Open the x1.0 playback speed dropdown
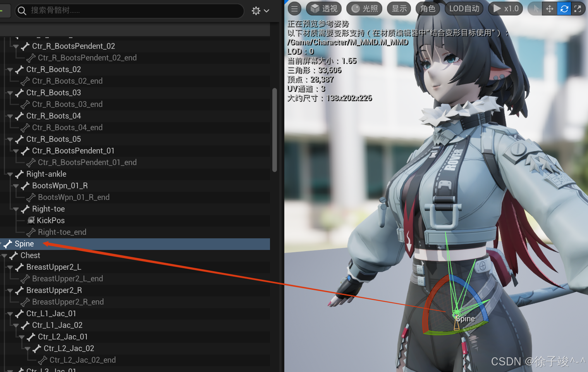Viewport: 588px width, 372px height. click(x=505, y=9)
